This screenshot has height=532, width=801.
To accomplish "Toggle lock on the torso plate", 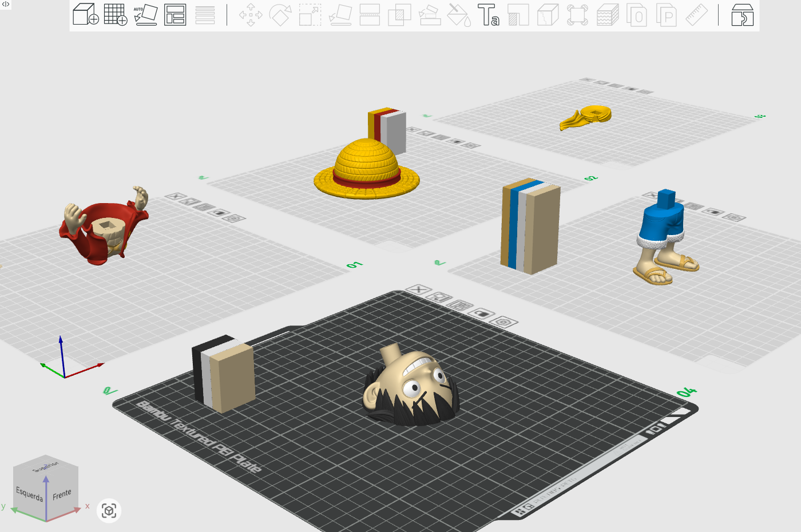I will (219, 213).
